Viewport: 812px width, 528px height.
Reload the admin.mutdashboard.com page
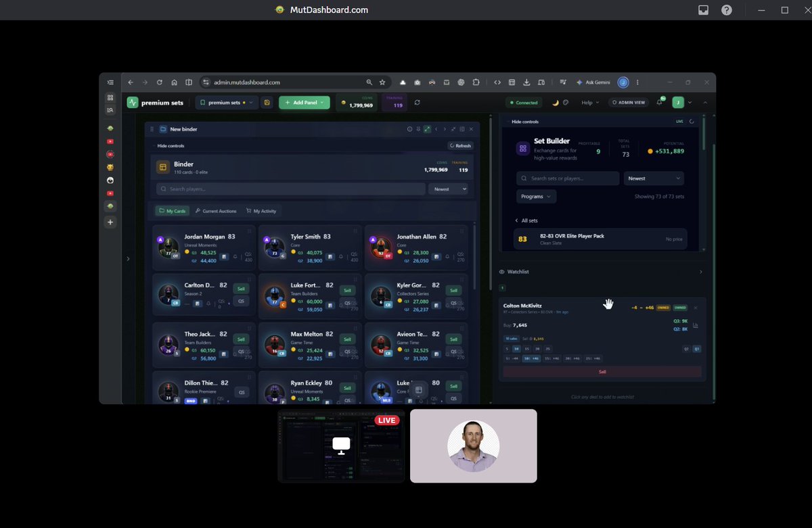pyautogui.click(x=160, y=82)
